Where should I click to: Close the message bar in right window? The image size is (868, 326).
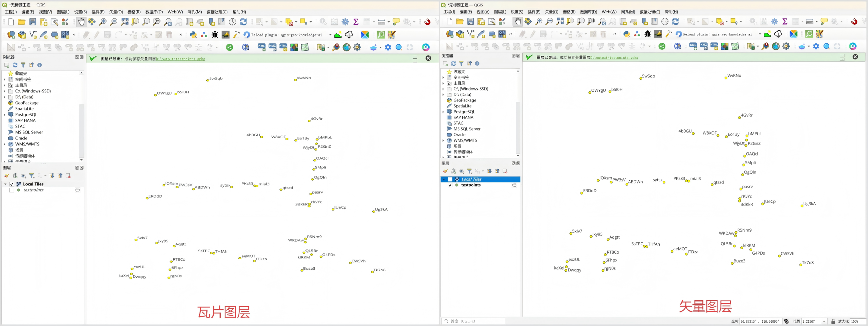tap(855, 57)
